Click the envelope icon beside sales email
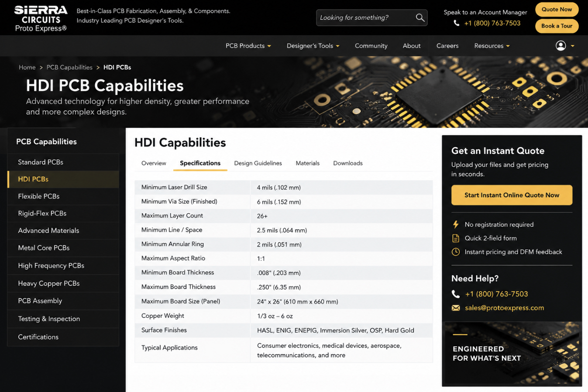 click(x=456, y=308)
